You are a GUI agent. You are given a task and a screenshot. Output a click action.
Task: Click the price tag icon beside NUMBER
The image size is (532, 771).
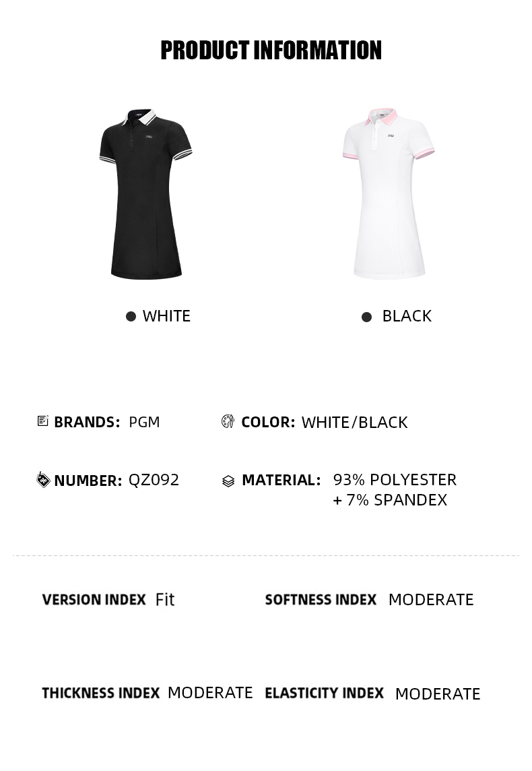coord(43,479)
